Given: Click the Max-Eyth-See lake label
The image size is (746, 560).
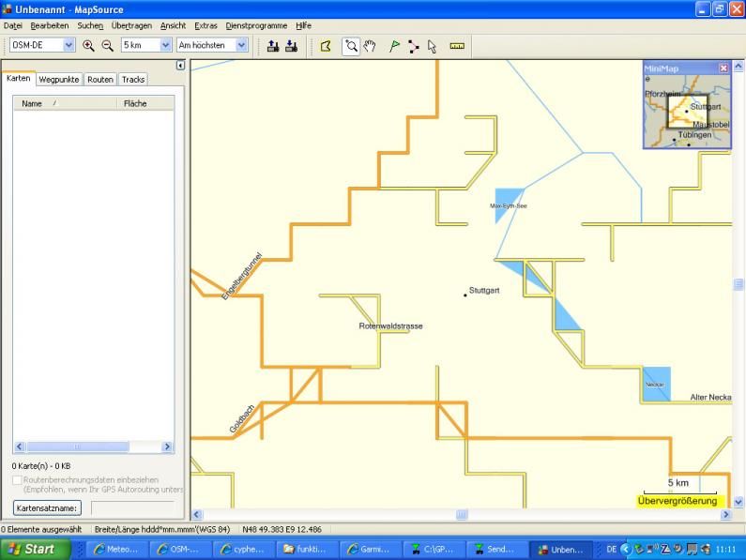Looking at the screenshot, I should [x=508, y=206].
